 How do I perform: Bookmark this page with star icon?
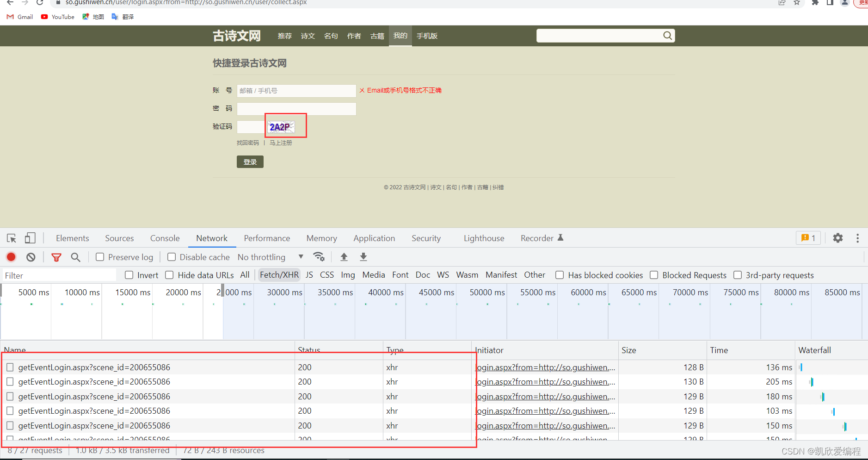[x=797, y=2]
